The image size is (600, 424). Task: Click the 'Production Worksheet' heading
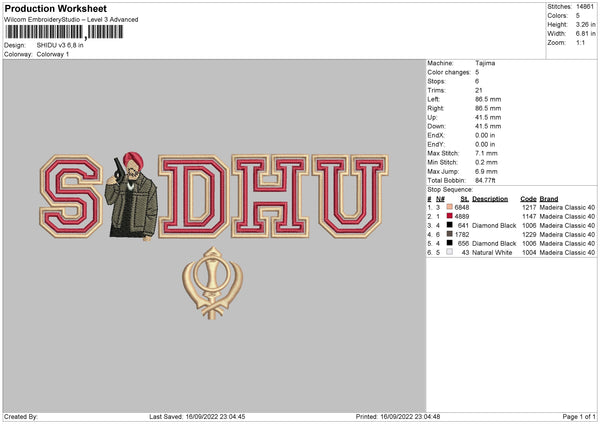(56, 8)
